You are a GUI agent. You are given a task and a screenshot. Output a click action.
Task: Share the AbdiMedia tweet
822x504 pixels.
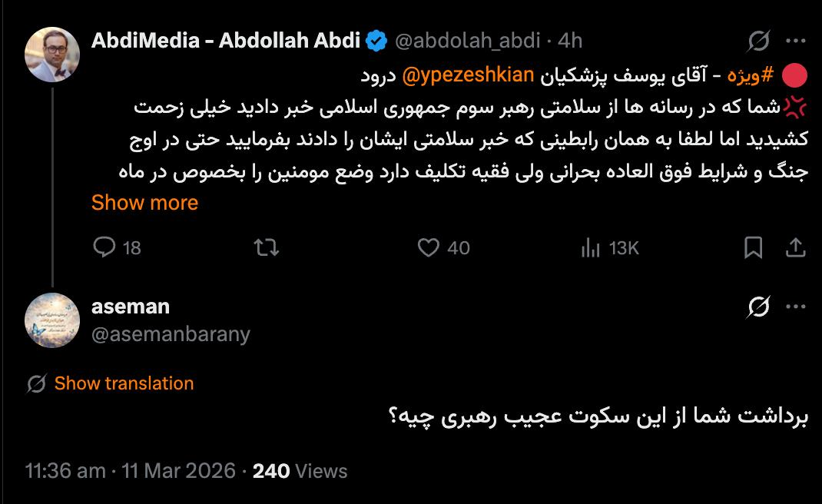coord(795,247)
